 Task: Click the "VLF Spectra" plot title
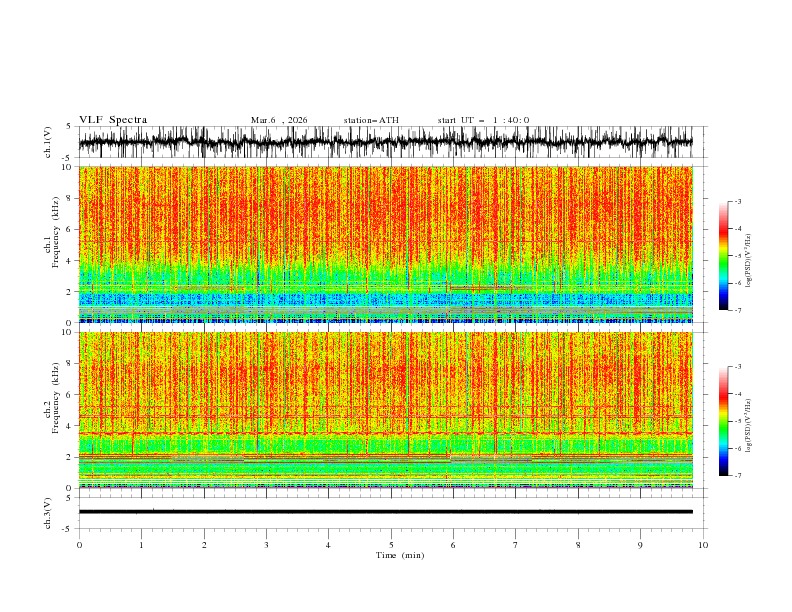tap(113, 120)
